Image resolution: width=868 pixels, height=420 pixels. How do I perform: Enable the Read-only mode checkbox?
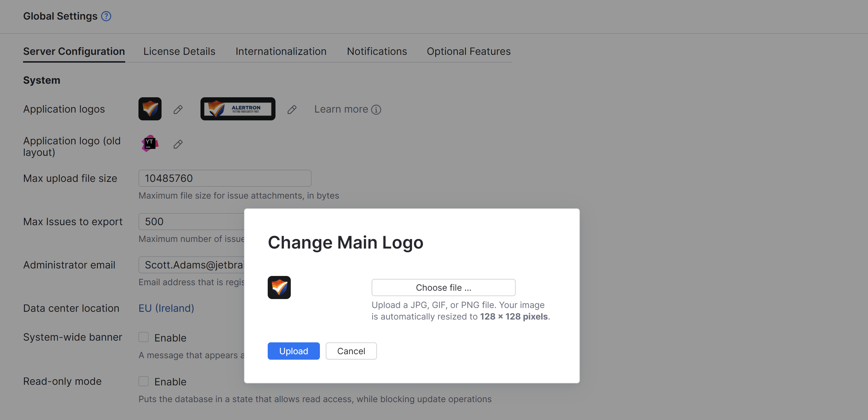point(144,381)
